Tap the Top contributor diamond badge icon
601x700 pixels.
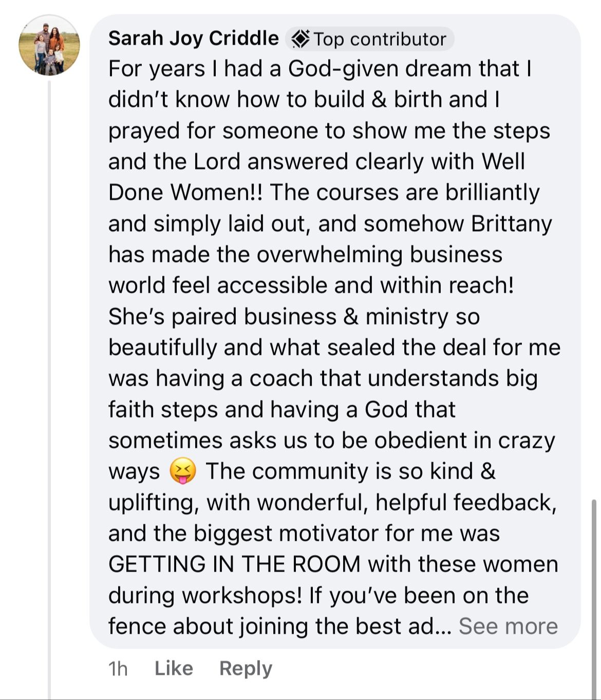tap(300, 39)
